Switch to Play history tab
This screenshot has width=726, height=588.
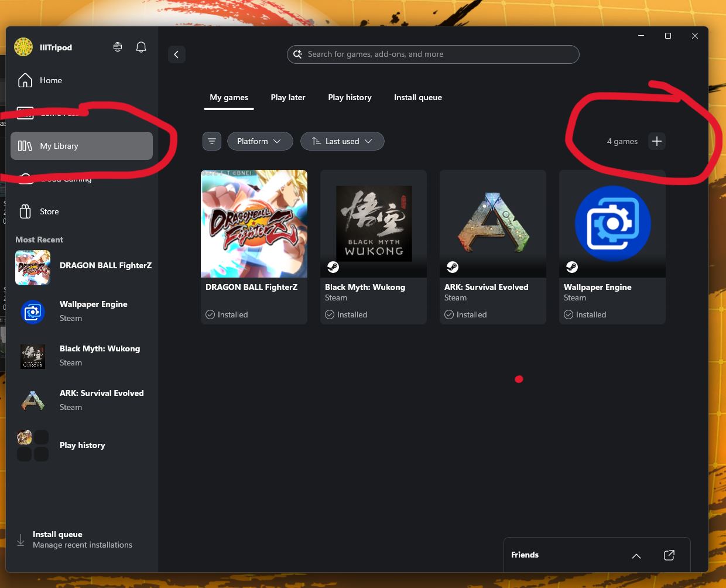(350, 97)
